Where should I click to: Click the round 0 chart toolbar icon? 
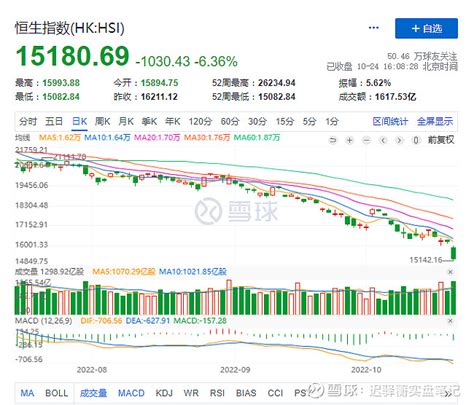(416, 140)
